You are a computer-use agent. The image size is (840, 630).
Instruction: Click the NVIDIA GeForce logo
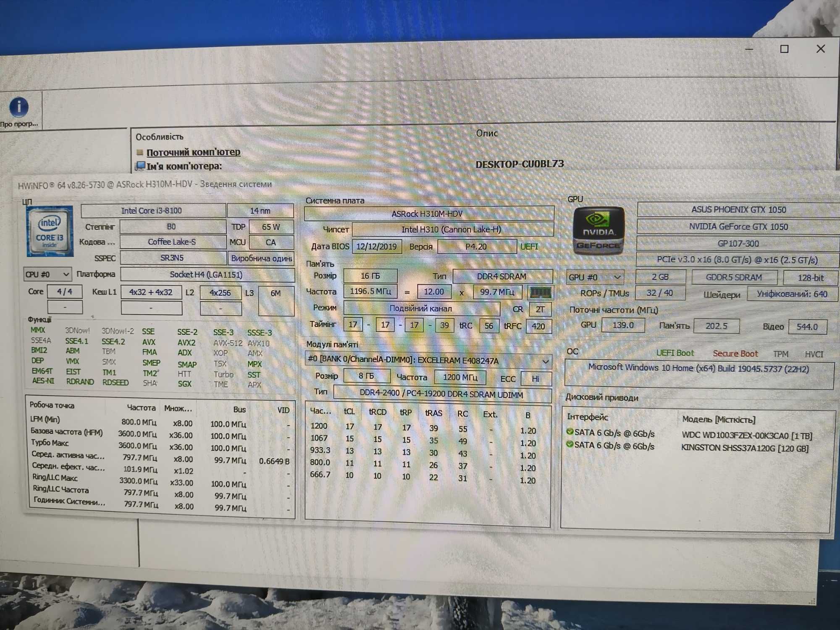599,230
